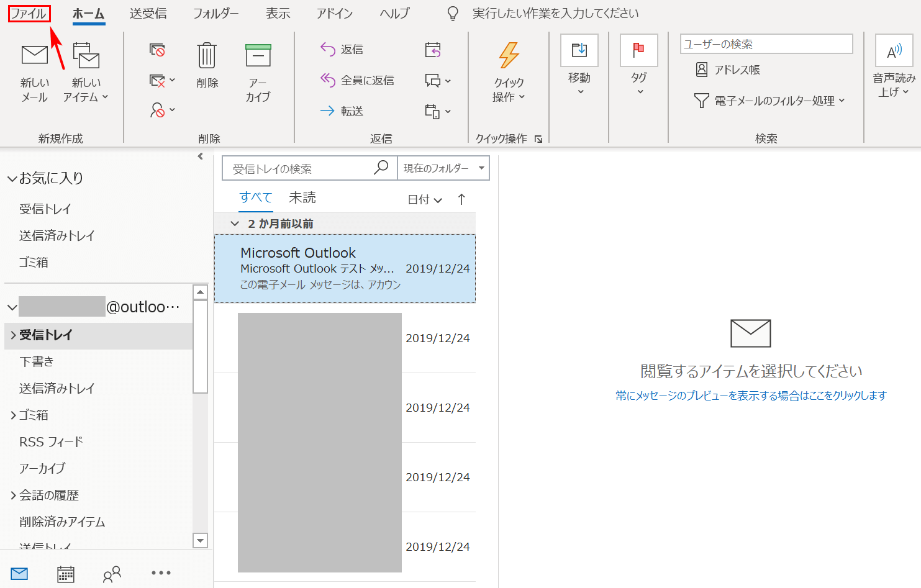Collapse the @outlook account tree

(x=12, y=307)
